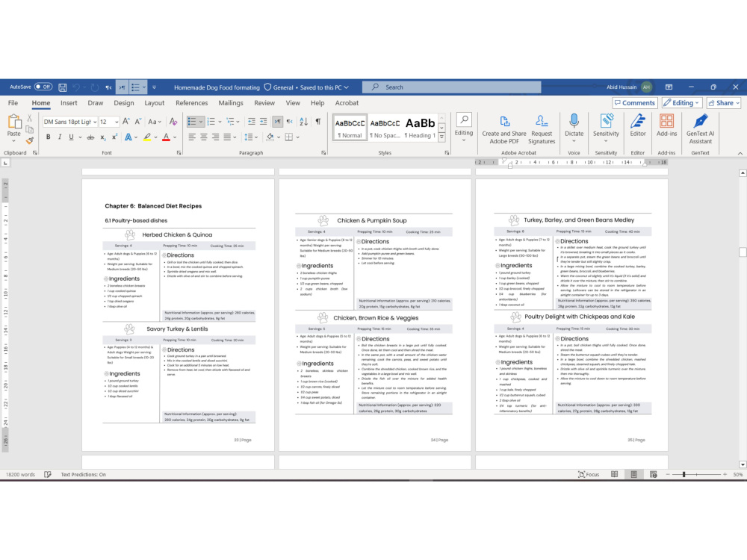This screenshot has height=560, width=747.
Task: Switch to the Layout tab
Action: pyautogui.click(x=155, y=103)
